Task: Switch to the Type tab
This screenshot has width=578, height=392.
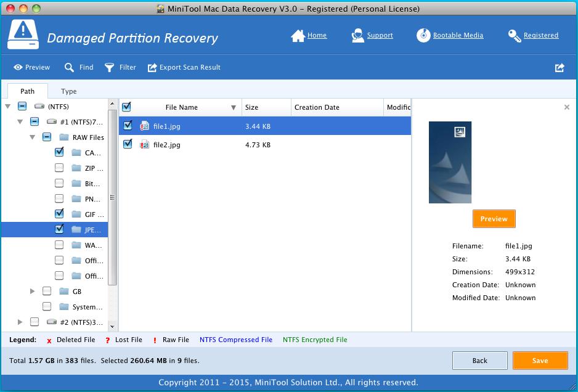Action: (69, 91)
